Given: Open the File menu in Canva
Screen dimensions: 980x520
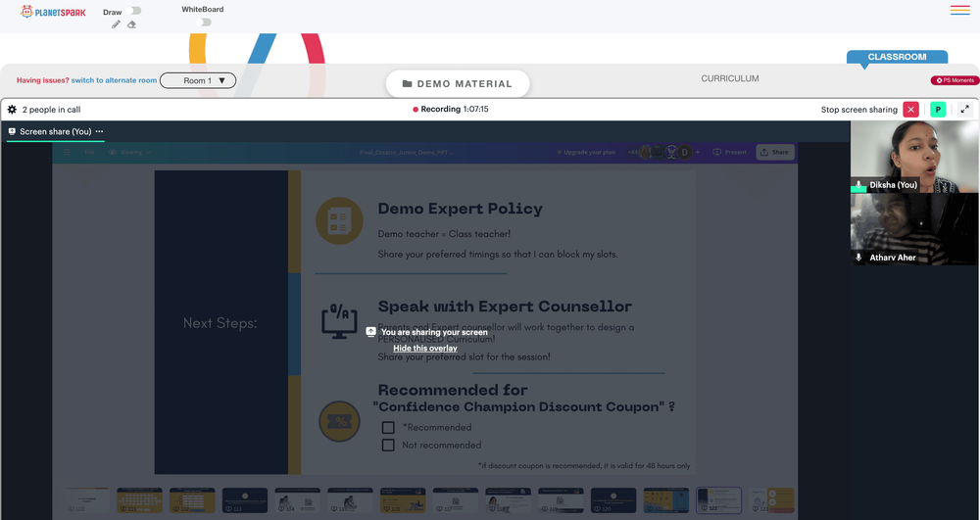Looking at the screenshot, I should 90,153.
